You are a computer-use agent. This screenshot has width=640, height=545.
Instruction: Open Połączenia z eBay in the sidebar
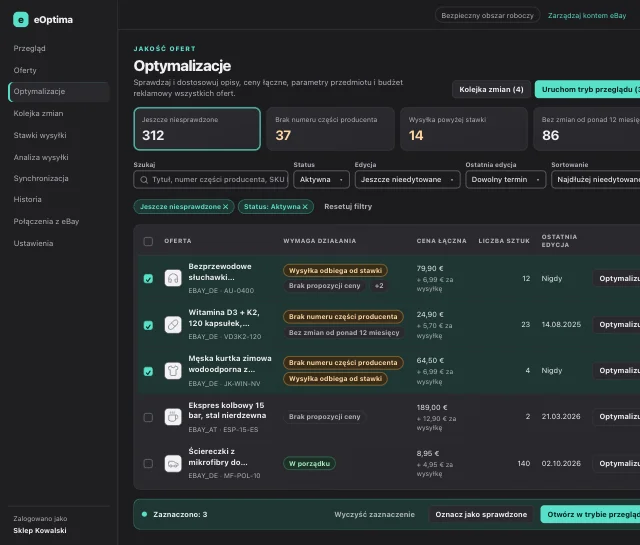[x=46, y=221]
